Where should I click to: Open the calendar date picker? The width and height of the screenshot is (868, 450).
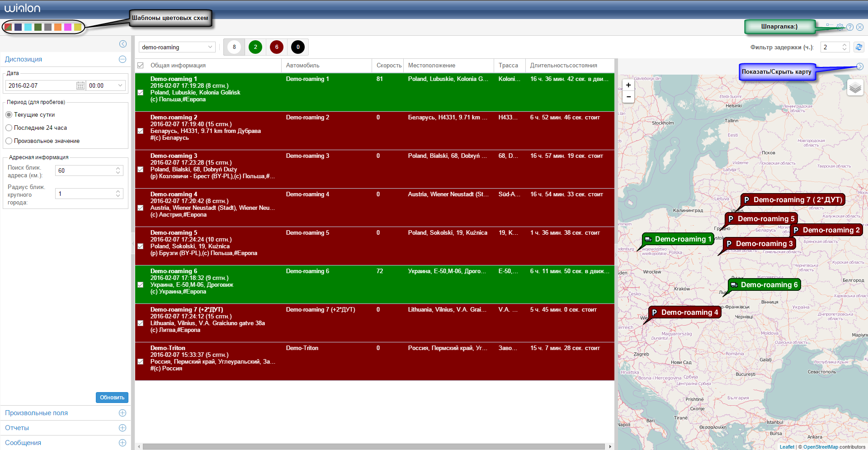click(80, 85)
